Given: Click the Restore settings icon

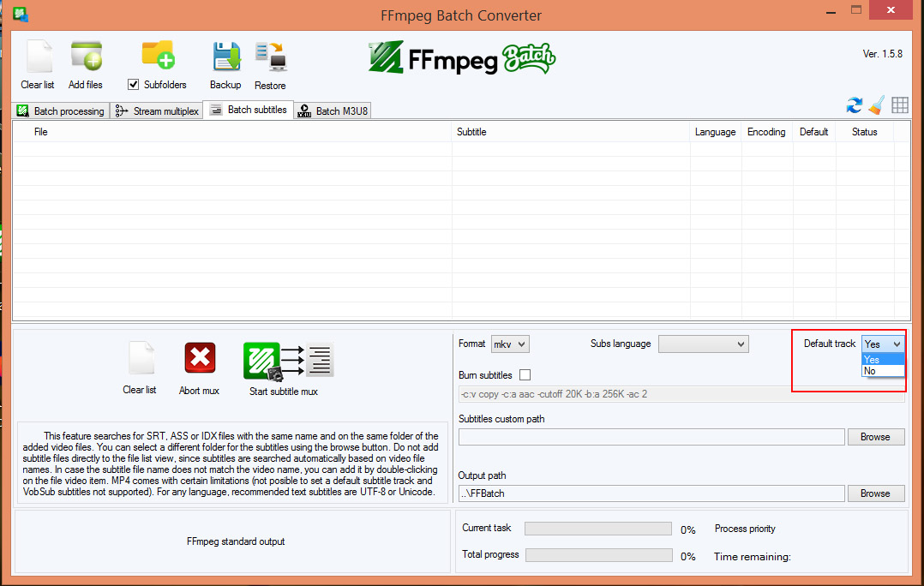Looking at the screenshot, I should click(x=271, y=57).
